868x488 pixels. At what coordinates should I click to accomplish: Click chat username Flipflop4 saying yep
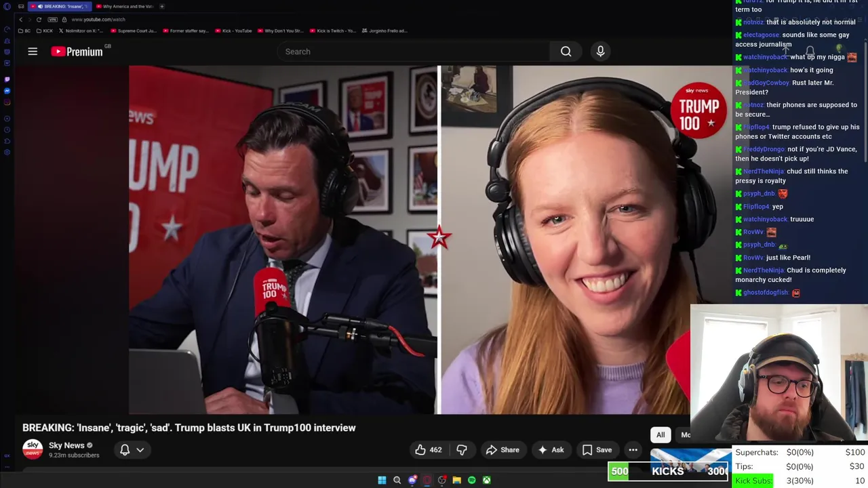pyautogui.click(x=756, y=207)
